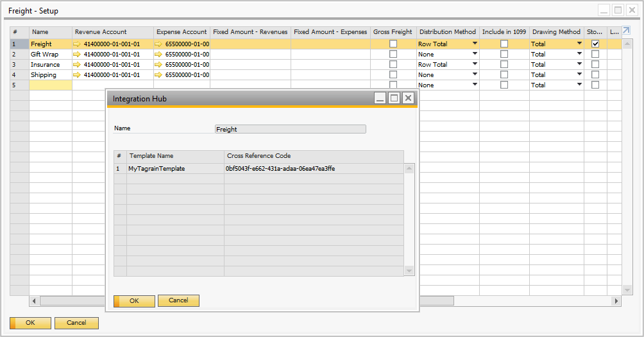The height and width of the screenshot is (337, 644).
Task: Uncheck the Stock checkbox in Freight row
Action: [x=595, y=44]
